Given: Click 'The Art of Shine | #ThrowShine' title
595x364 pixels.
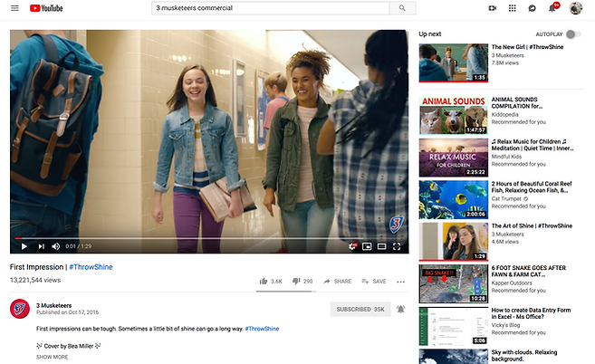Looking at the screenshot, I should click(x=532, y=225).
